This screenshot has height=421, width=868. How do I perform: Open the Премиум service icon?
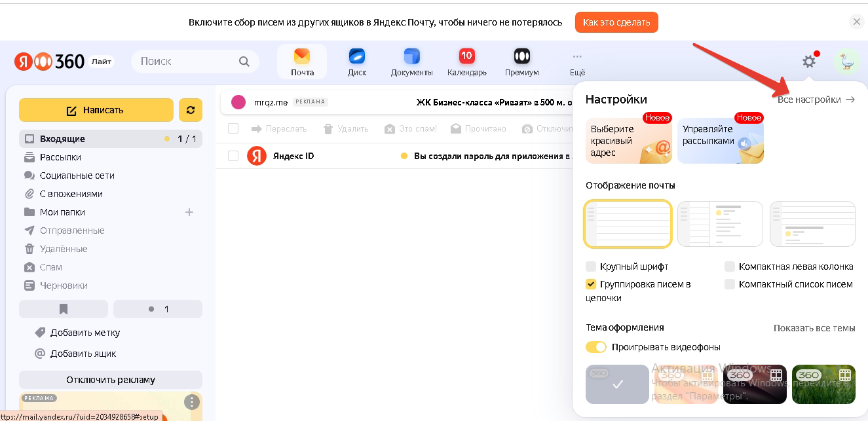click(x=522, y=62)
